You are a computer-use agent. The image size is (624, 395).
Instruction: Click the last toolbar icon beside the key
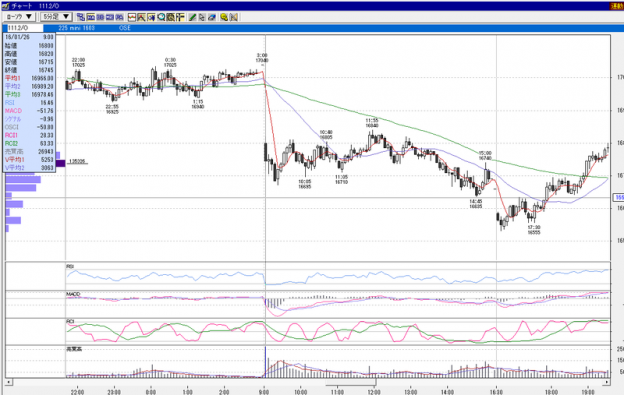click(x=234, y=17)
